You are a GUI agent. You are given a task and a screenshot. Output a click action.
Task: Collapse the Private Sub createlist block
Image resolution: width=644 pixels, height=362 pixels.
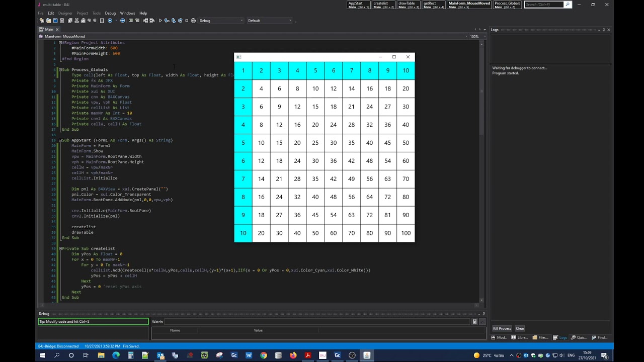(60, 248)
